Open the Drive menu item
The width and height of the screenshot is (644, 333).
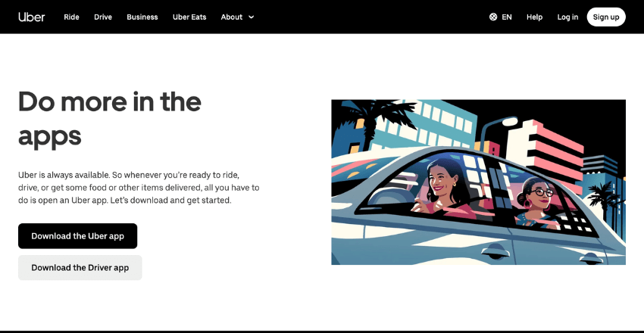pyautogui.click(x=103, y=17)
